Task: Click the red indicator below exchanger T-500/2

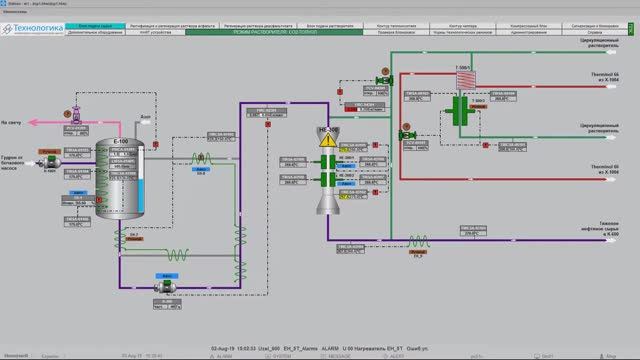Action: click(485, 145)
